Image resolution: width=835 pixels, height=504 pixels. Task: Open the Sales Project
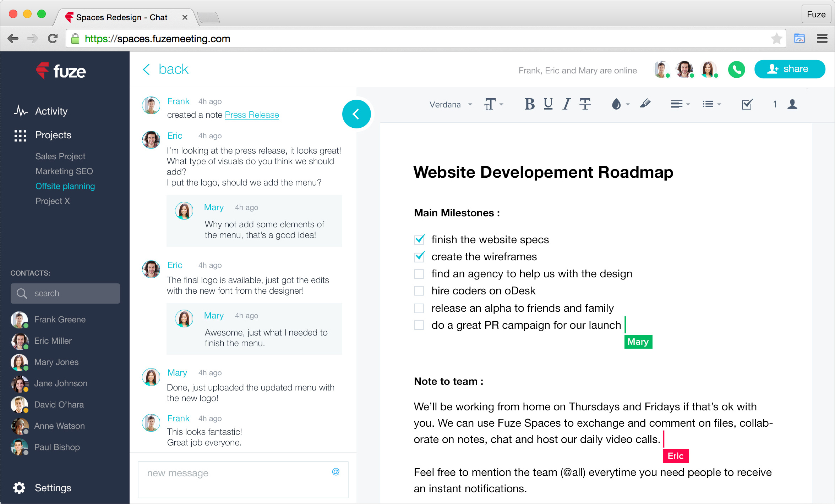60,156
